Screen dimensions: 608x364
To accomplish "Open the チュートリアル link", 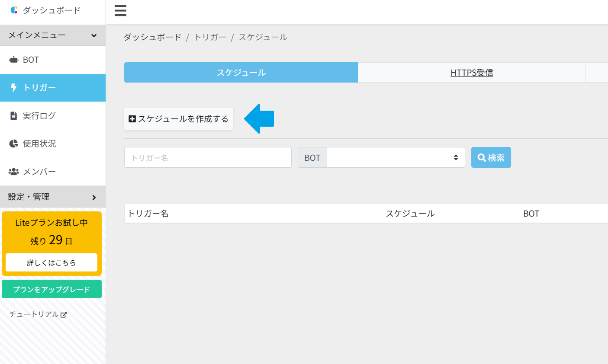I will (38, 314).
